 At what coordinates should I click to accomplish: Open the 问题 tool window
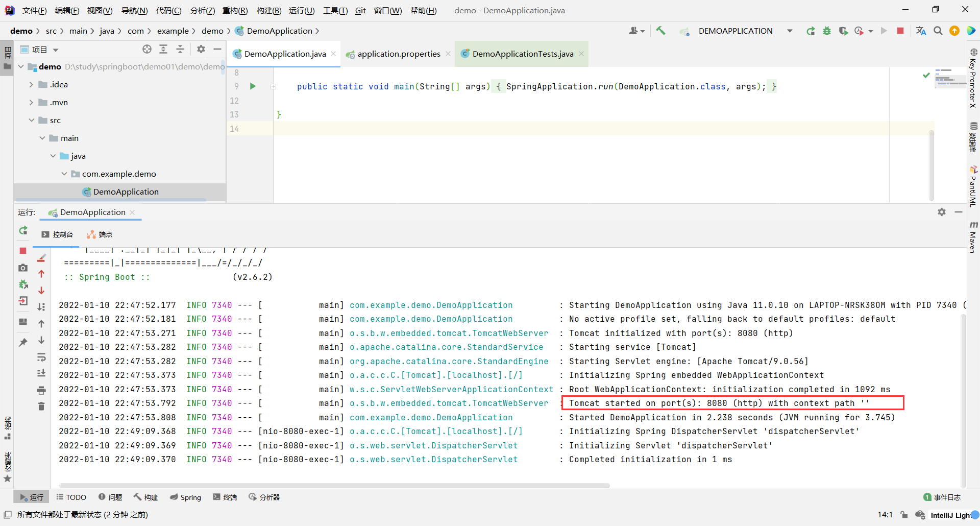coord(110,497)
